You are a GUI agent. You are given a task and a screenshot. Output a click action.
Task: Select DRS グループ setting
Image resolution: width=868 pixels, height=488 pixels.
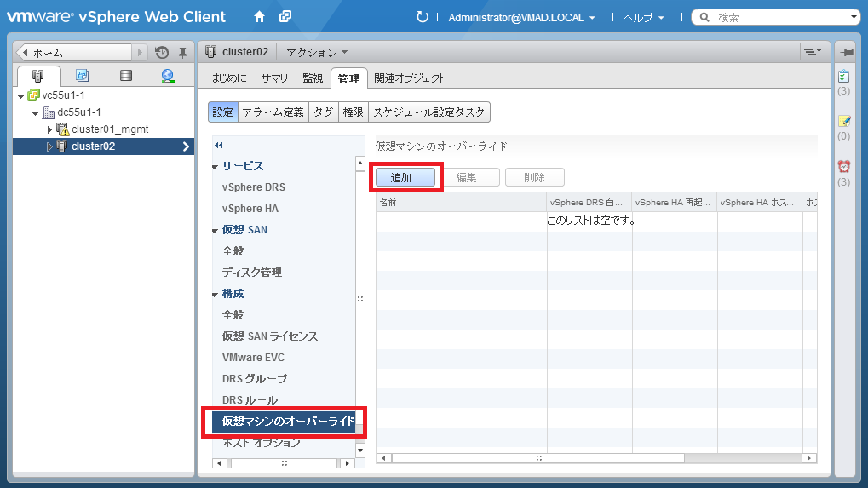255,379
